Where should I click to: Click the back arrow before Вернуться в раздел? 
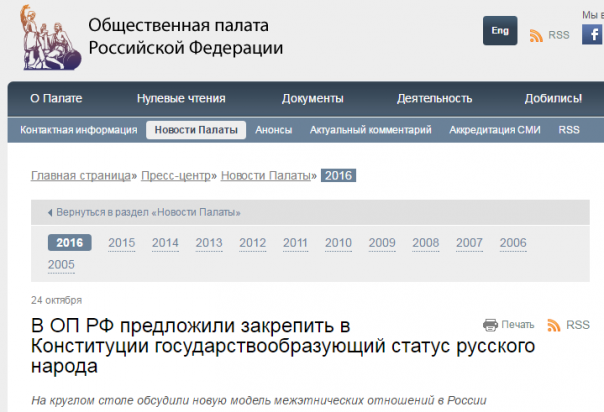(x=50, y=213)
